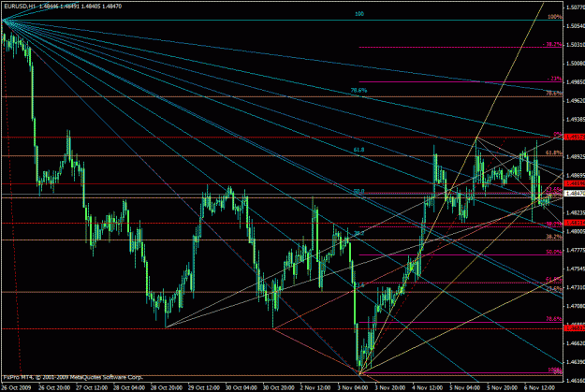
Task: Click the OHLC quote values in the chart header
Action: (x=80, y=7)
